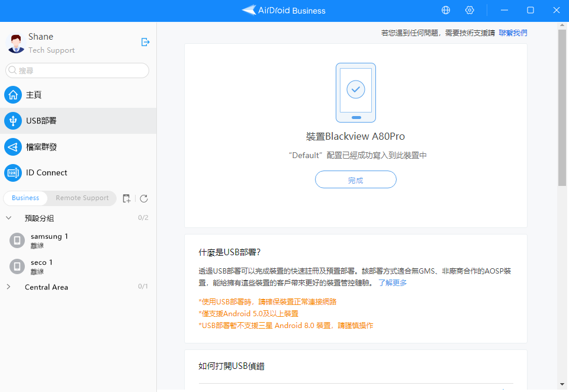This screenshot has width=569, height=392.
Task: Open the 了解更多 link
Action: pyautogui.click(x=393, y=282)
